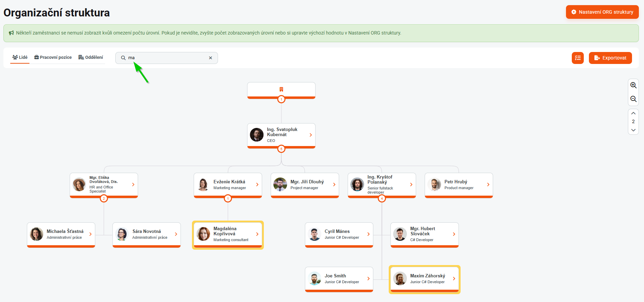The height and width of the screenshot is (302, 644).
Task: Open Nastavení ORG struktury settings
Action: click(x=602, y=12)
